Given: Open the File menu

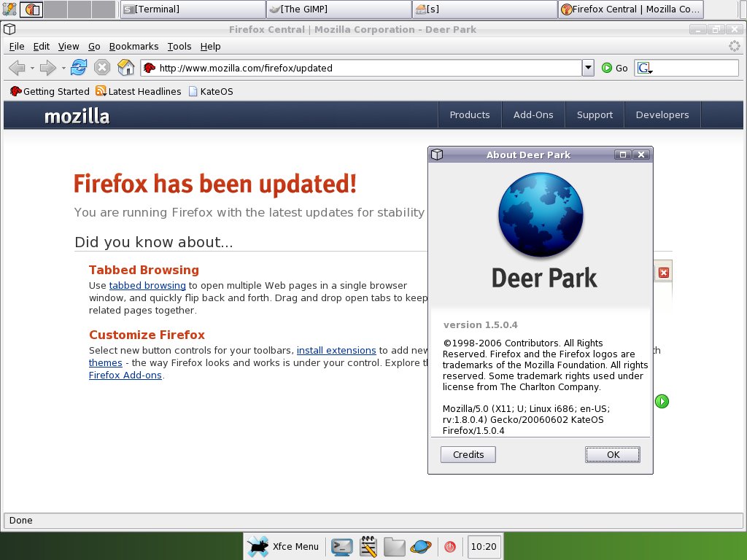Looking at the screenshot, I should point(17,46).
